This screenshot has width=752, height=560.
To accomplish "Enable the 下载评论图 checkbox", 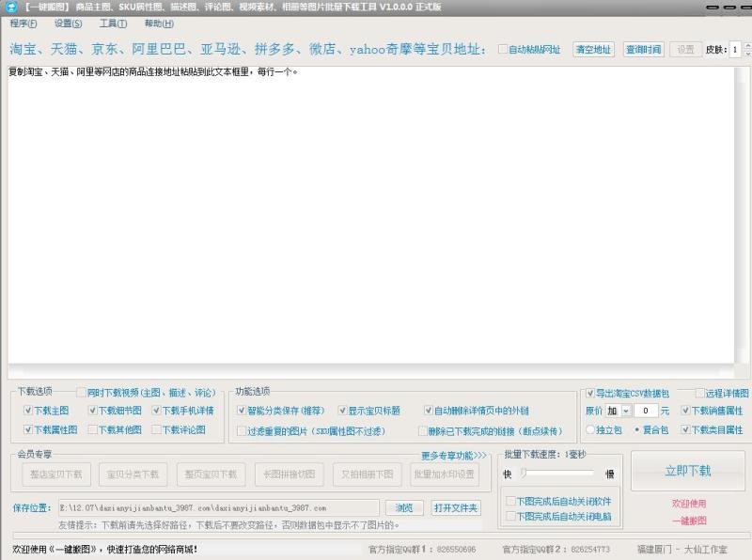I will [x=158, y=429].
